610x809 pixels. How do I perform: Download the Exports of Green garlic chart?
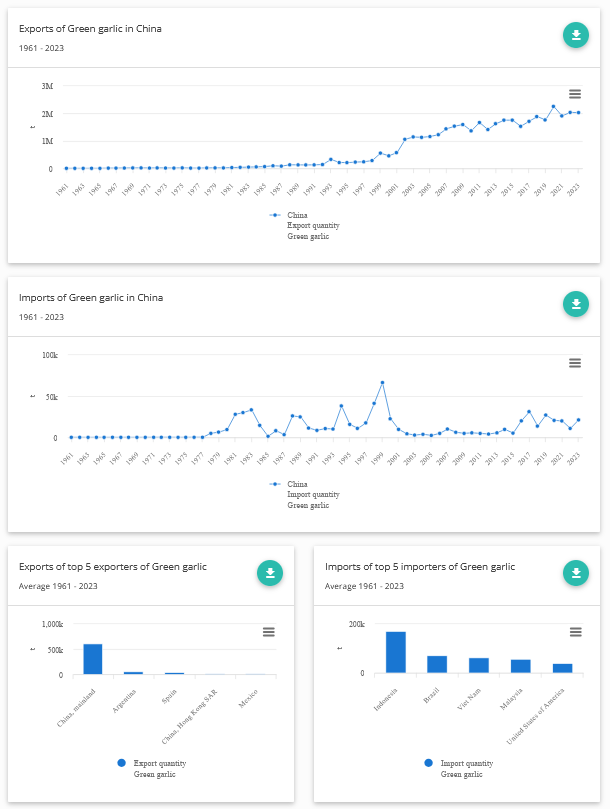pyautogui.click(x=576, y=36)
